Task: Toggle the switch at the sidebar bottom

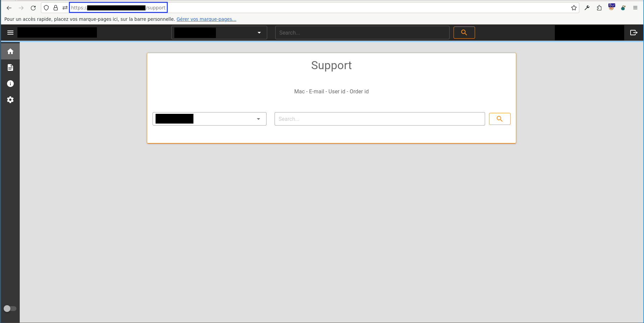Action: point(10,309)
